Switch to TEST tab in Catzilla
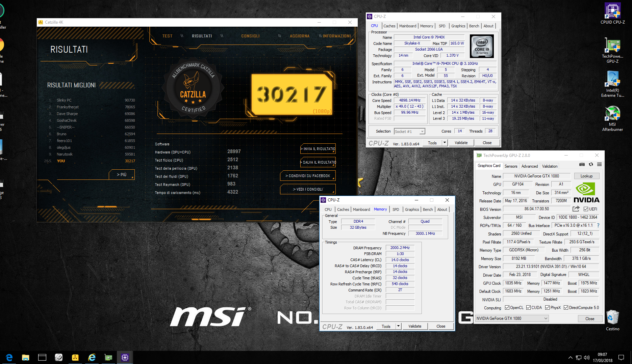The width and height of the screenshot is (632, 364). click(167, 36)
